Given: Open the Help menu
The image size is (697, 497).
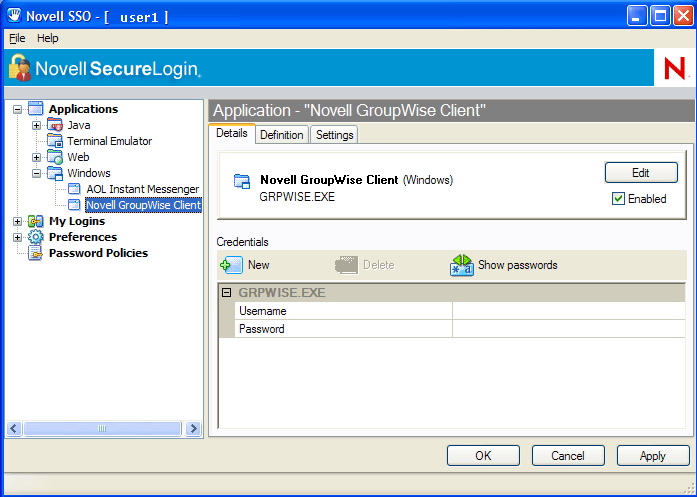Looking at the screenshot, I should coord(48,38).
